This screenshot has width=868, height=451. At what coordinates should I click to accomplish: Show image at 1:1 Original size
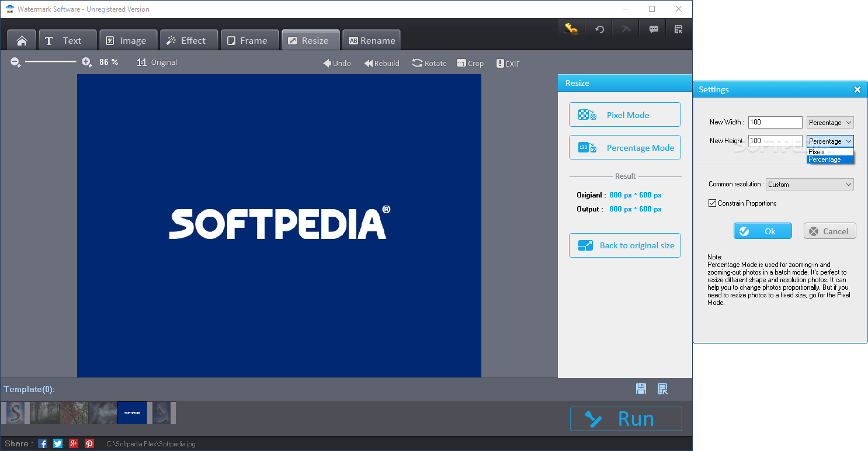click(157, 63)
